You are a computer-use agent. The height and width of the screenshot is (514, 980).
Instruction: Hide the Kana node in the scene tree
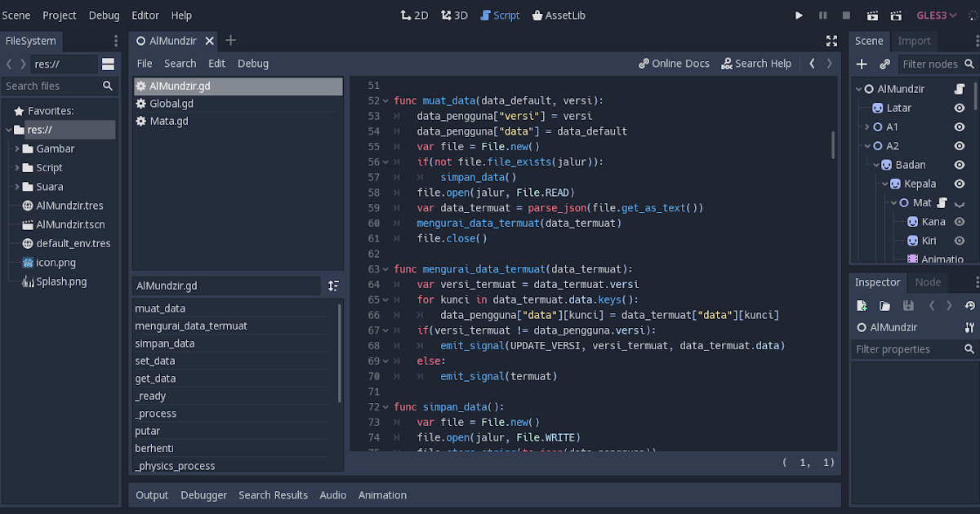pos(959,221)
